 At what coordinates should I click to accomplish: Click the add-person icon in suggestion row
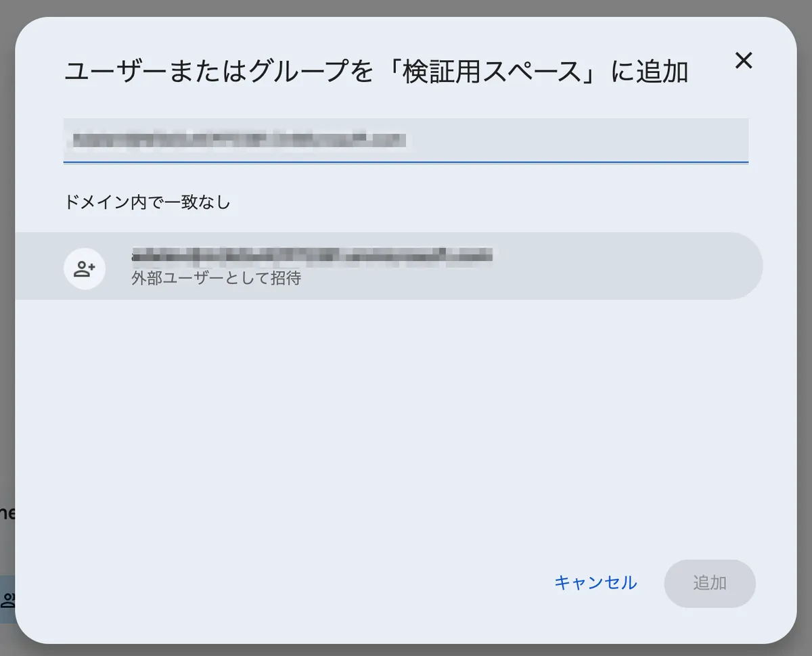[x=85, y=269]
